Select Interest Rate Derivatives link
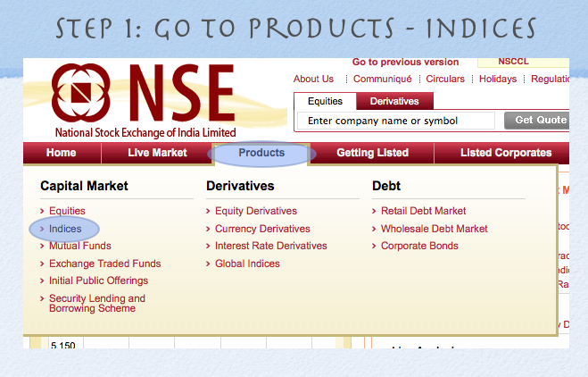Viewport: 588px width, 377px height. coord(271,246)
